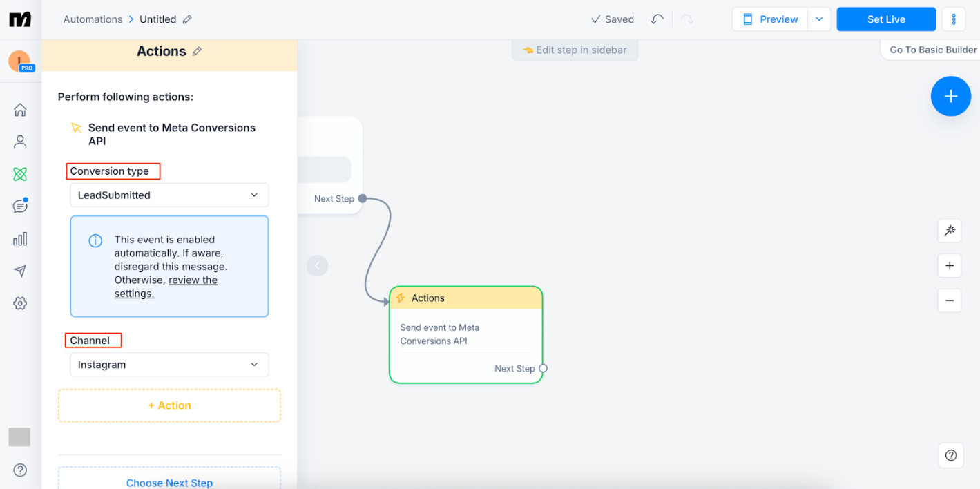
Task: Select the Automation icon in the sidebar
Action: (x=20, y=173)
